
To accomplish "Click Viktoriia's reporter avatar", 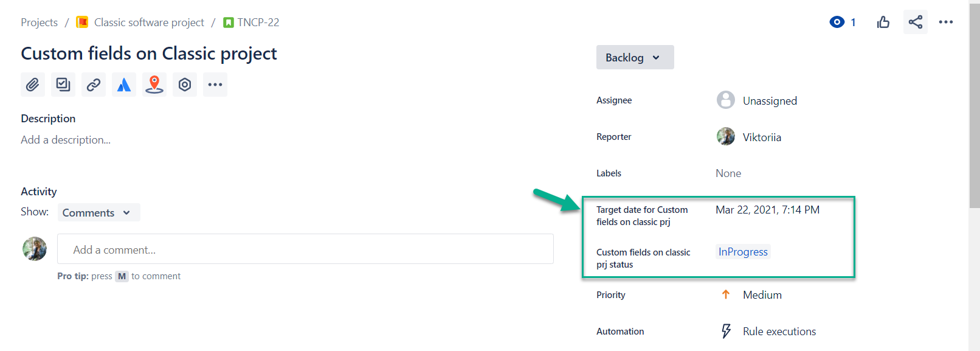I will (x=725, y=136).
